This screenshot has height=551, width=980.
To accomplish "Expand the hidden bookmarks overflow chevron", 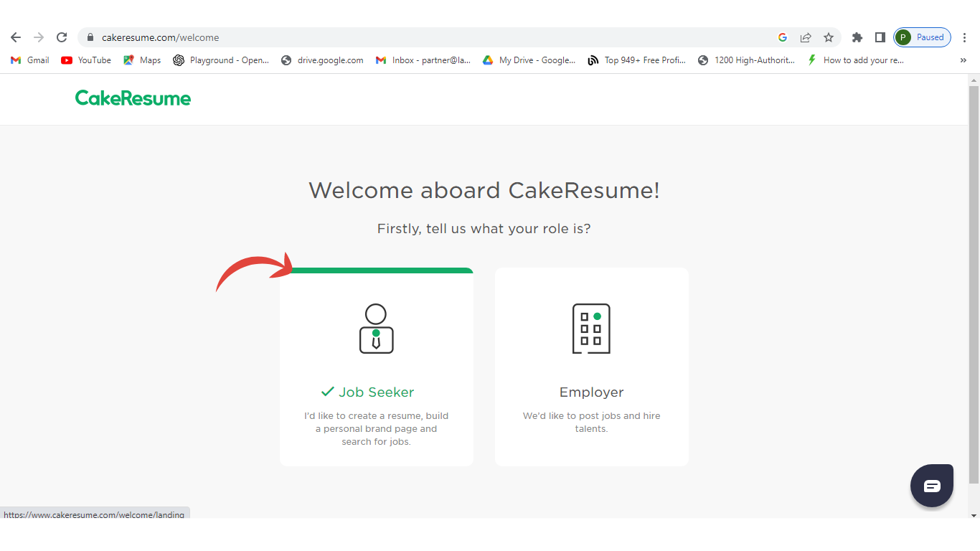I will click(963, 60).
